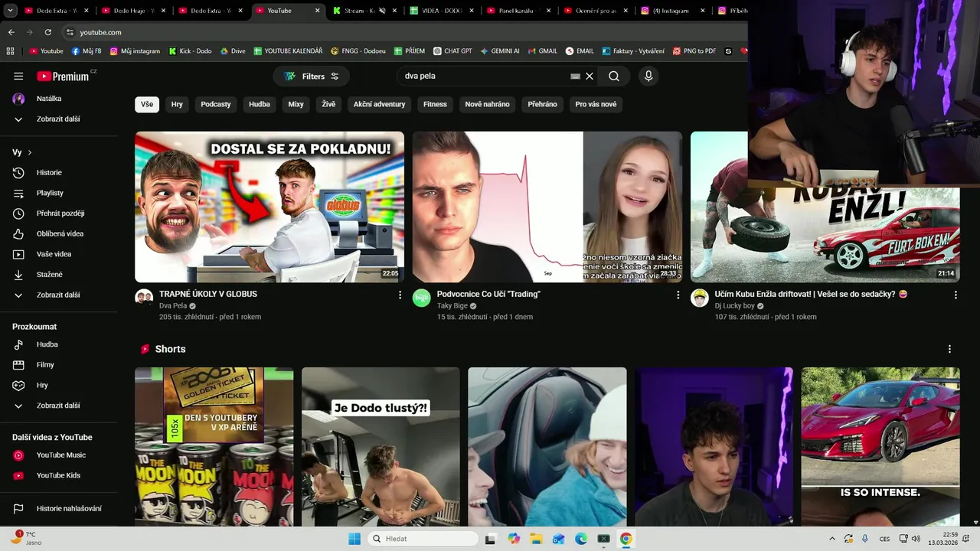This screenshot has height=551, width=980.
Task: Open the YouTube hamburger guide menu
Action: [18, 76]
